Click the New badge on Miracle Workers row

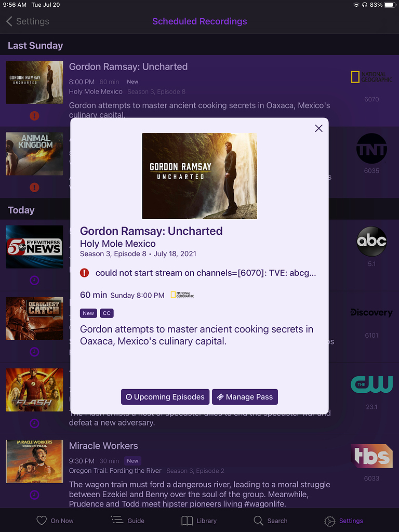click(132, 461)
